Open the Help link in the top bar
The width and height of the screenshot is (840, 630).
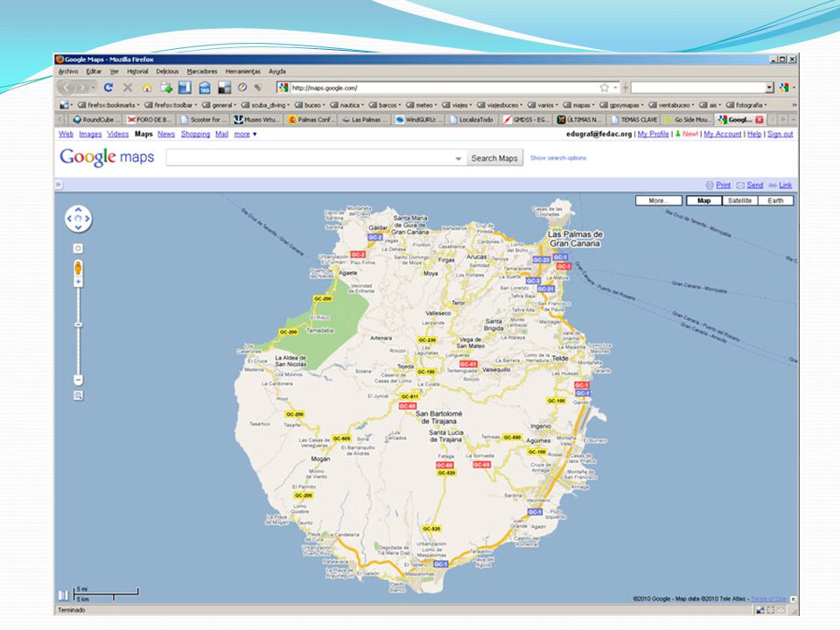pos(754,134)
